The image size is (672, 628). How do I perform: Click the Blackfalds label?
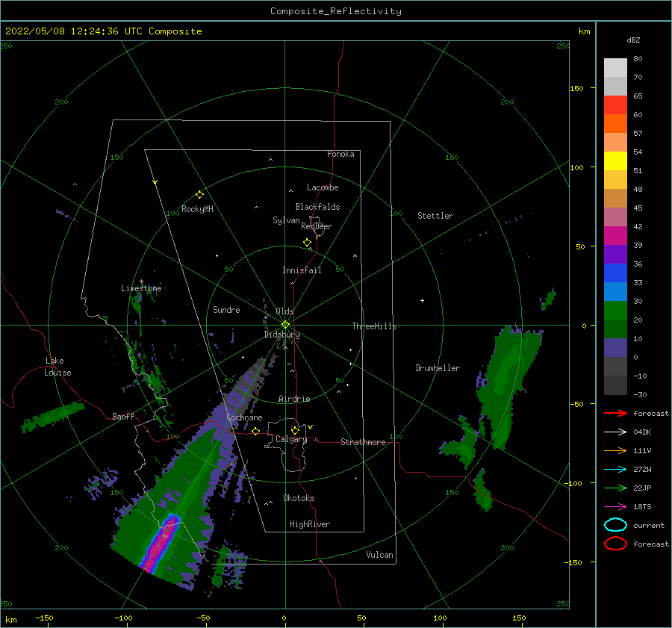click(317, 207)
